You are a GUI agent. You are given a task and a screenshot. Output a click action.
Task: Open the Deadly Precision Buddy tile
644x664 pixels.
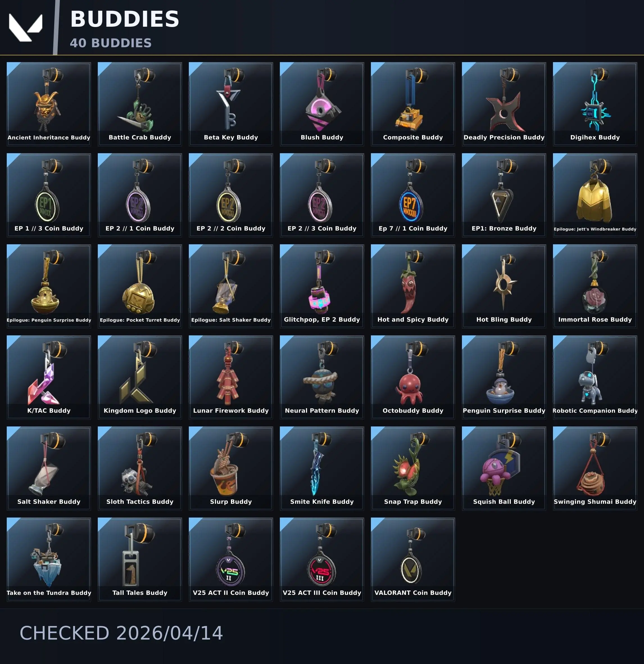[x=504, y=104]
